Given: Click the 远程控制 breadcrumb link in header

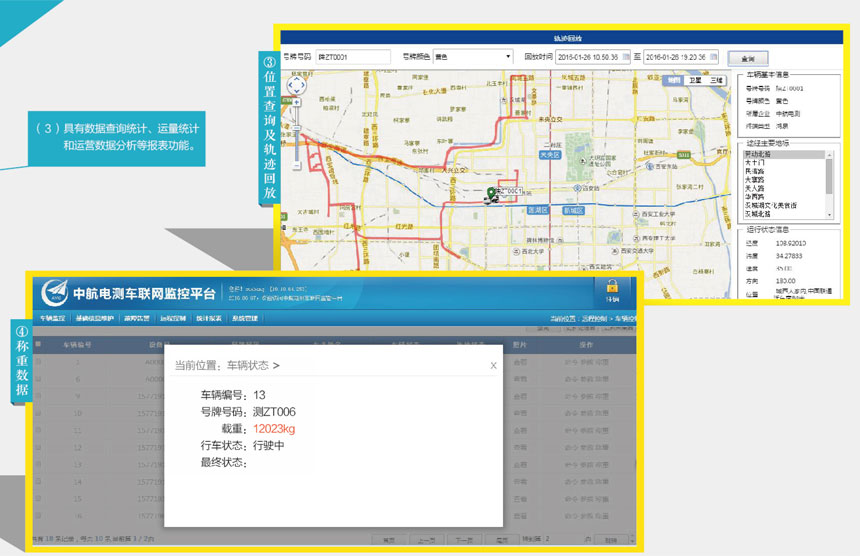Looking at the screenshot, I should [595, 319].
